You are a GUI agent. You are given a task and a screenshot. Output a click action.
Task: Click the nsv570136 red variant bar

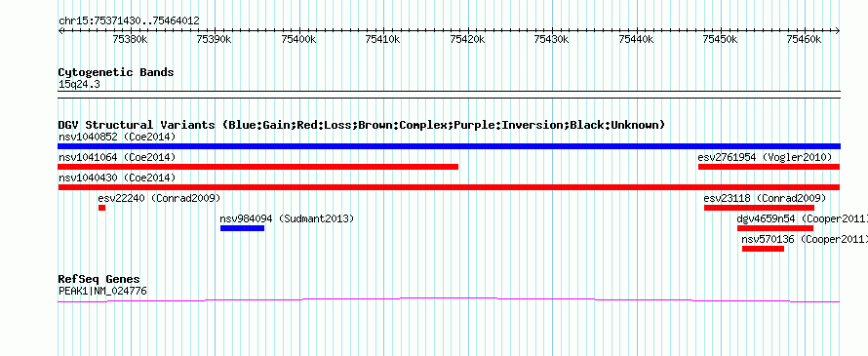(763, 249)
